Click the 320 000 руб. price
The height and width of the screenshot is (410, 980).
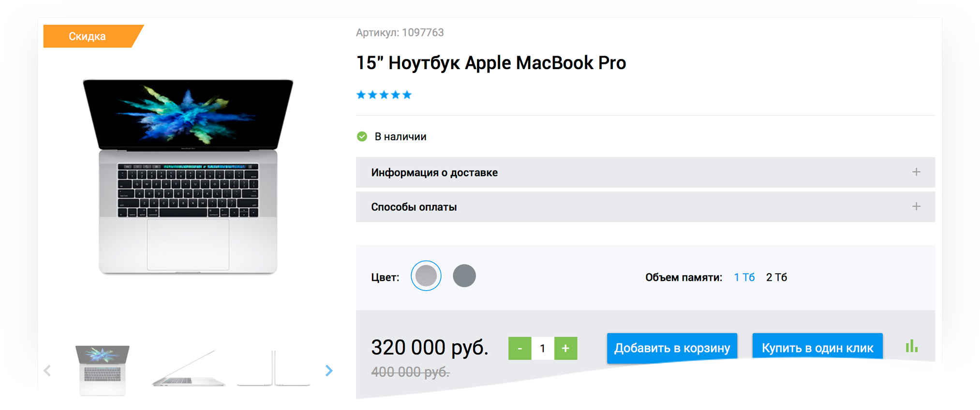430,347
